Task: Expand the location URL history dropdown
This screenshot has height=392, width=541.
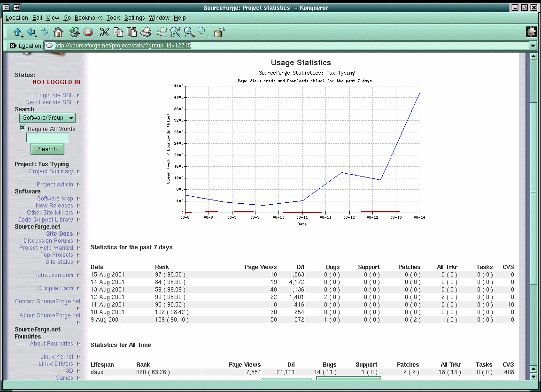Action: click(x=533, y=46)
